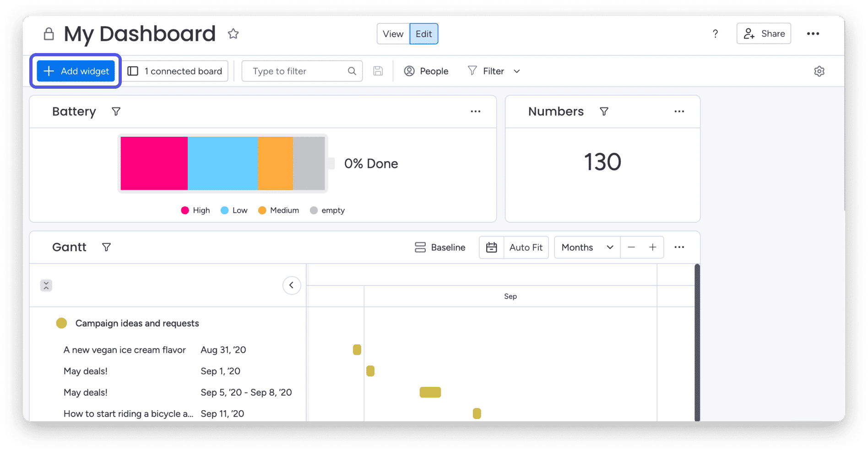Click the Share button
Image resolution: width=868 pixels, height=451 pixels.
click(x=764, y=33)
